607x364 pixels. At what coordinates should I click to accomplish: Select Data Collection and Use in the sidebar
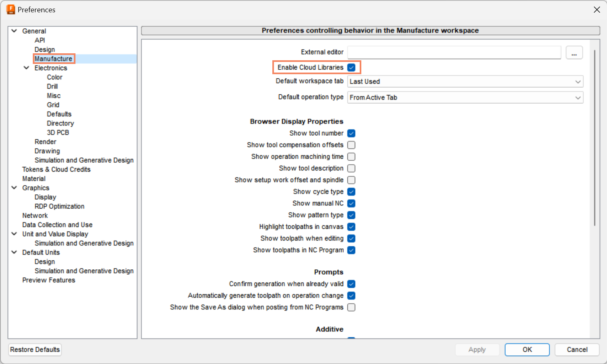[x=57, y=225]
